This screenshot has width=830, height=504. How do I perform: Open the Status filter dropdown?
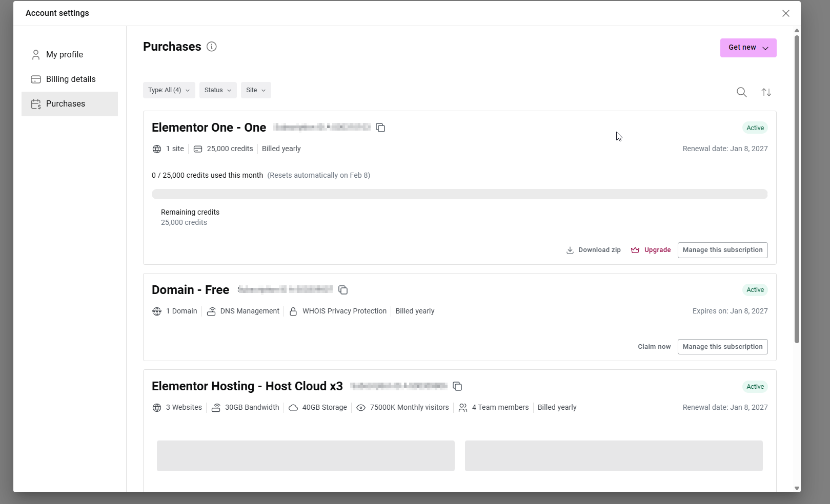click(x=218, y=90)
